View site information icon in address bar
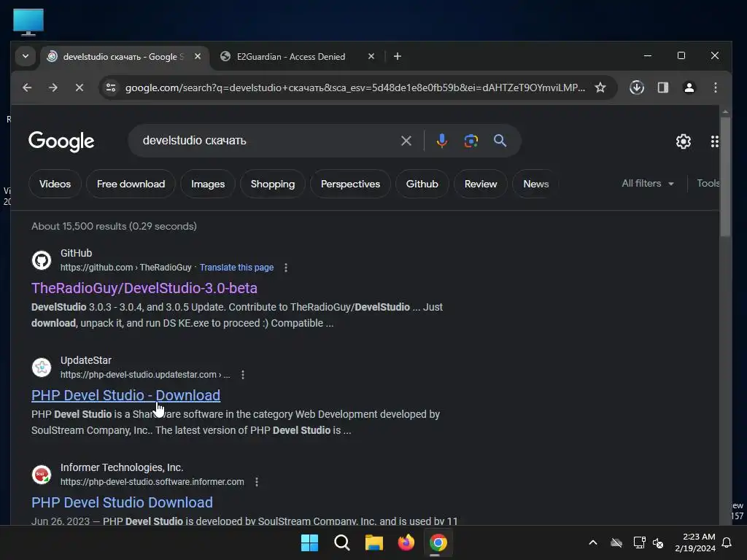 point(111,87)
